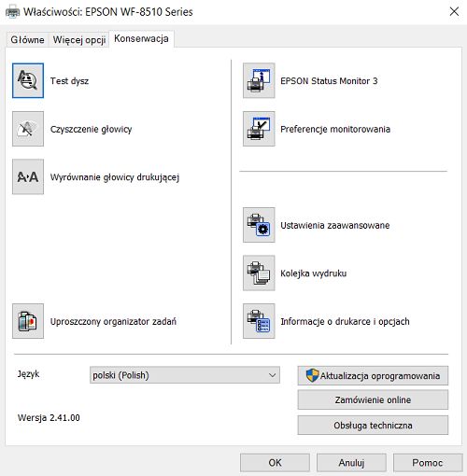The width and height of the screenshot is (467, 476).
Task: Click the dropdown arrow beside polski (Polish)
Action: coord(272,375)
